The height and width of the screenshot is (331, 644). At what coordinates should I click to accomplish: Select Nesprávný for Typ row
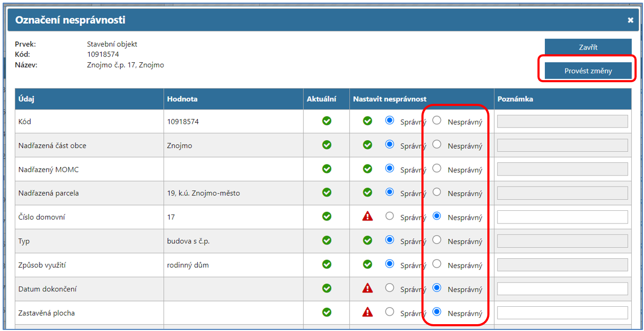437,240
